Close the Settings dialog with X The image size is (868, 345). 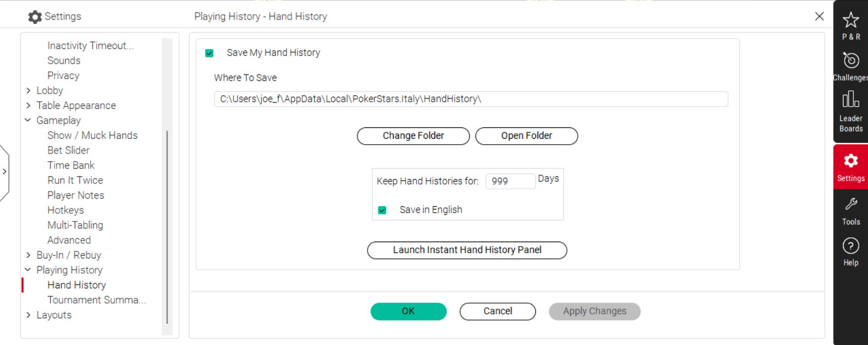[819, 16]
